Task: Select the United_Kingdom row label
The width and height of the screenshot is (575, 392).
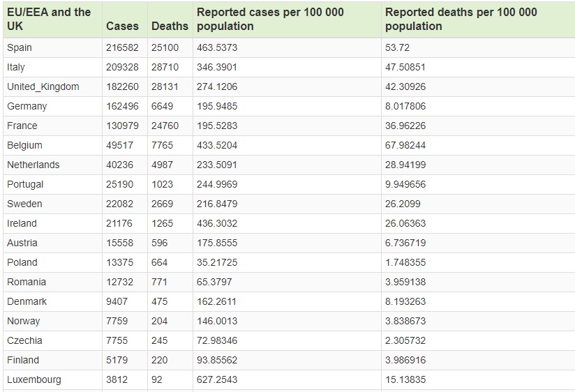Action: (x=43, y=86)
